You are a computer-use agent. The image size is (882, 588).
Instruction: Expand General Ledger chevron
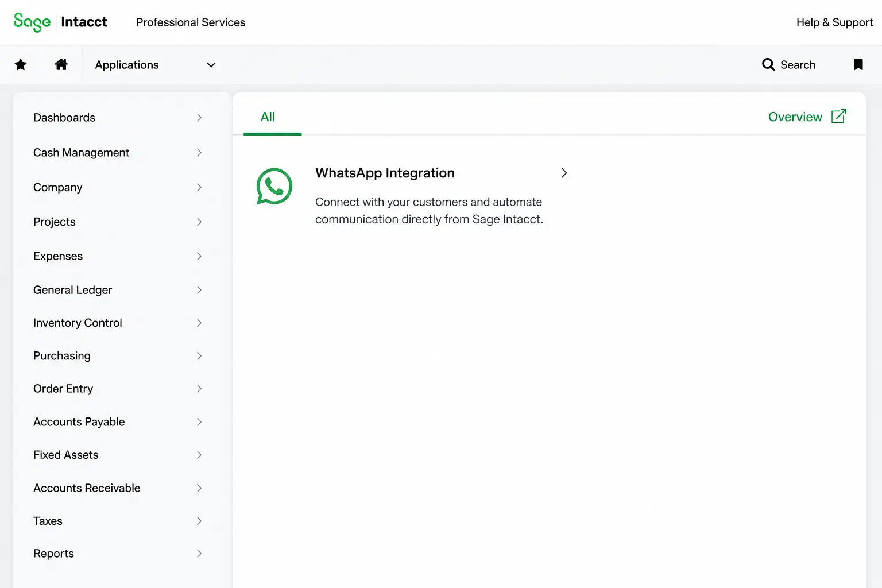199,290
